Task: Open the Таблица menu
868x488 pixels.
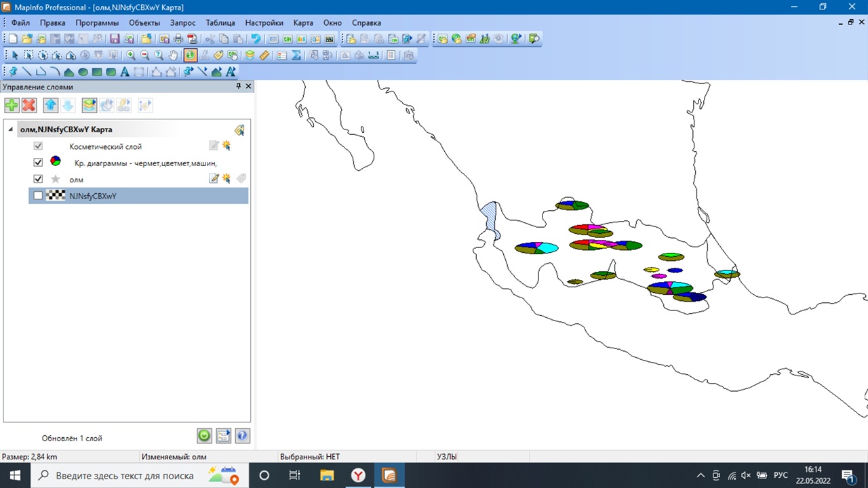Action: (x=220, y=22)
